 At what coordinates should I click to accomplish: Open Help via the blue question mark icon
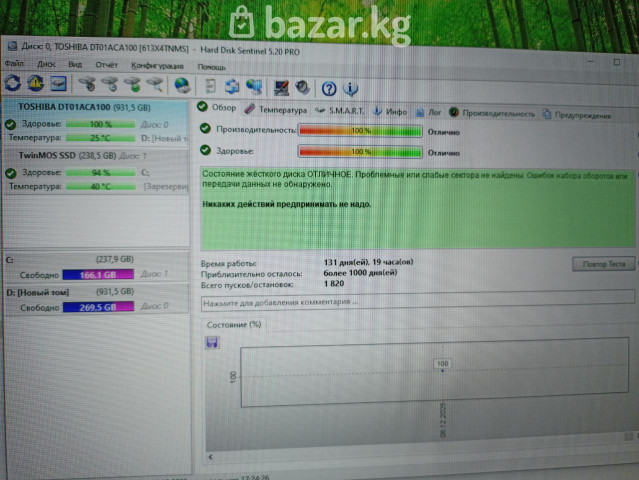click(x=327, y=87)
